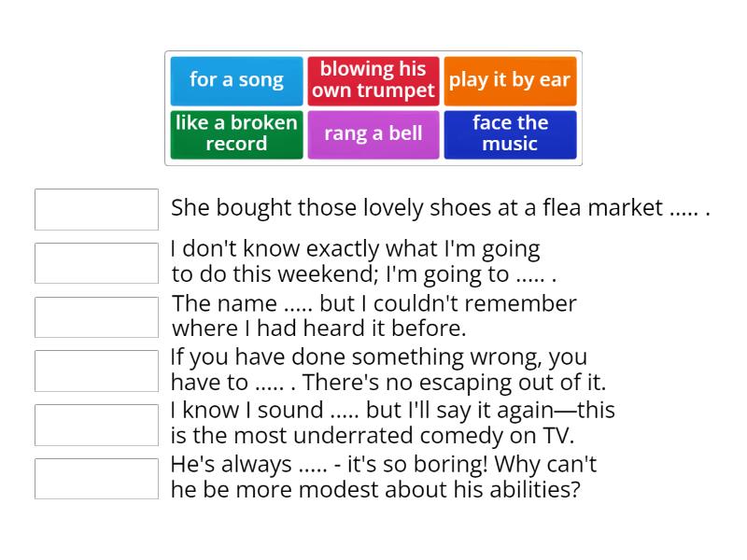Pick the 'play it by ear' answer tile
This screenshot has width=747, height=560.
[510, 80]
